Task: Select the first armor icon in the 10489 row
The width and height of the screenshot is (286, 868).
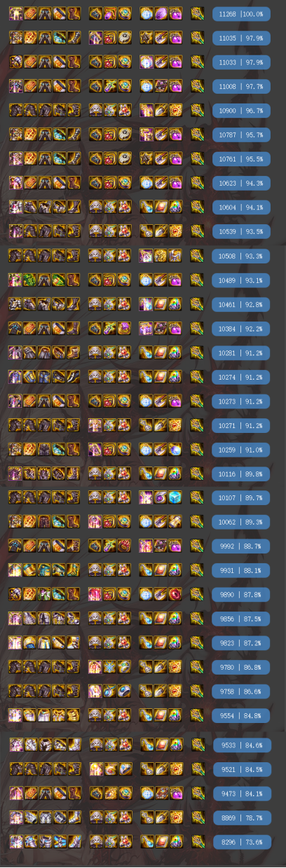Action: [15, 280]
